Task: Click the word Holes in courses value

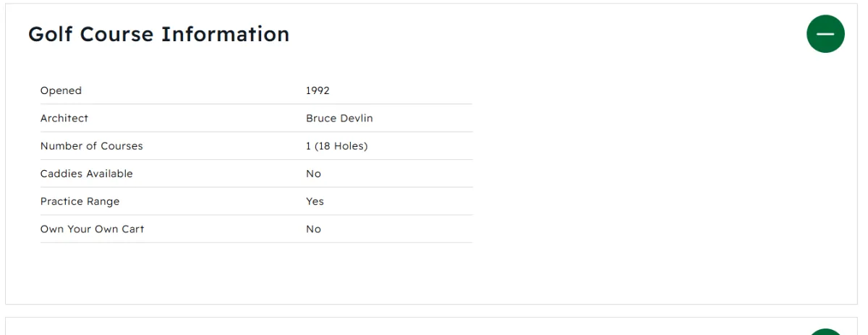Action: click(348, 146)
